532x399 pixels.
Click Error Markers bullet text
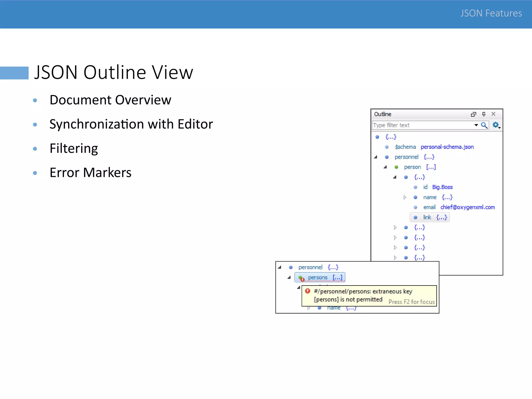tap(90, 173)
